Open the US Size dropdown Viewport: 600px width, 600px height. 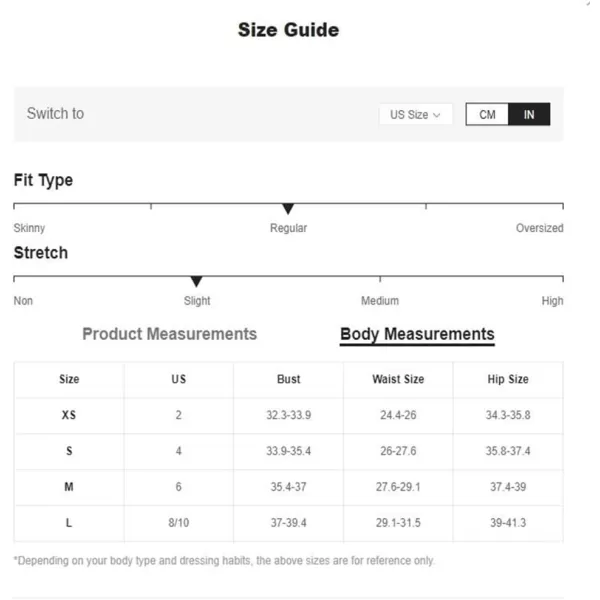[416, 114]
